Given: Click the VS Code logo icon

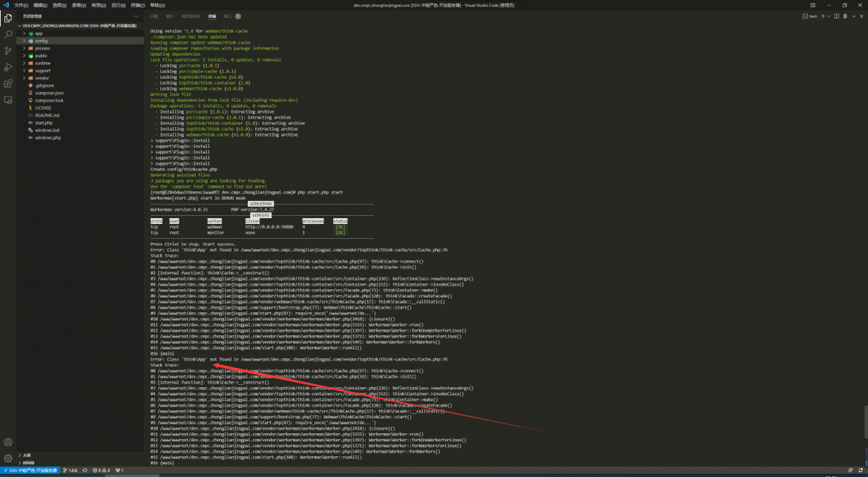Looking at the screenshot, I should pos(6,5).
